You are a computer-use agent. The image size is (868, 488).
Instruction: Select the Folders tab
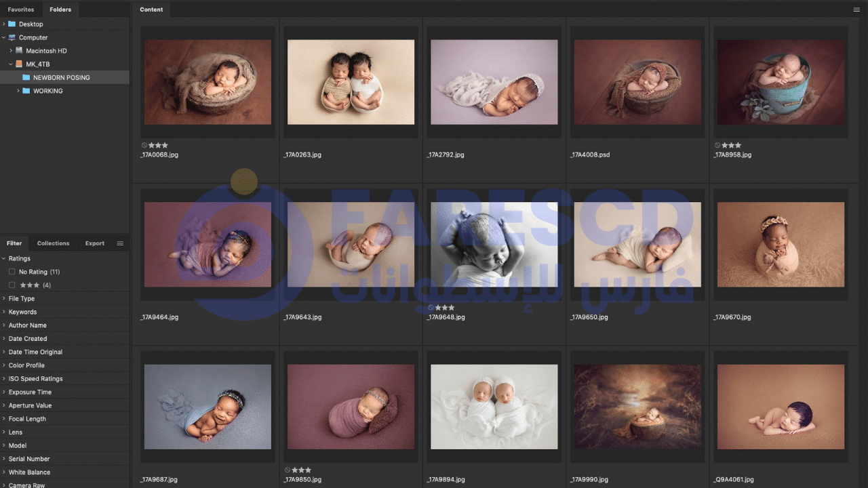coord(60,9)
